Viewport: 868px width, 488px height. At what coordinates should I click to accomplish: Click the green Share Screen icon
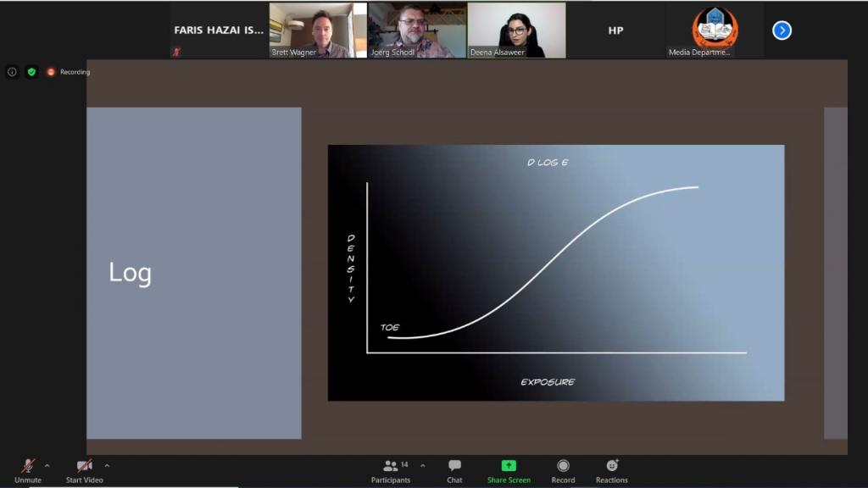tap(509, 465)
